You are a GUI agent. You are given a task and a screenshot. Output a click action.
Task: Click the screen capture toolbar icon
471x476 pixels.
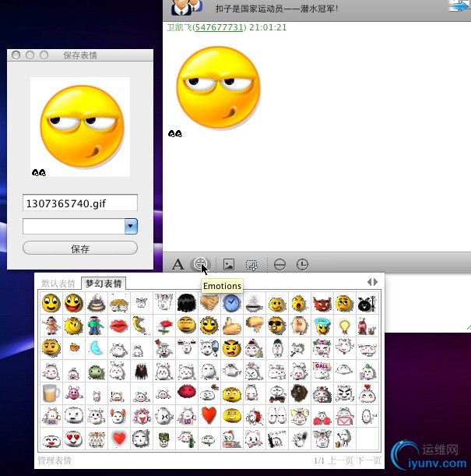coord(251,265)
